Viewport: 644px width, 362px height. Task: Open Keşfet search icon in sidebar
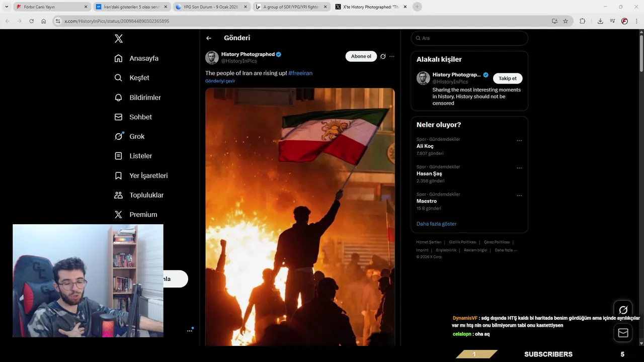[x=118, y=78]
